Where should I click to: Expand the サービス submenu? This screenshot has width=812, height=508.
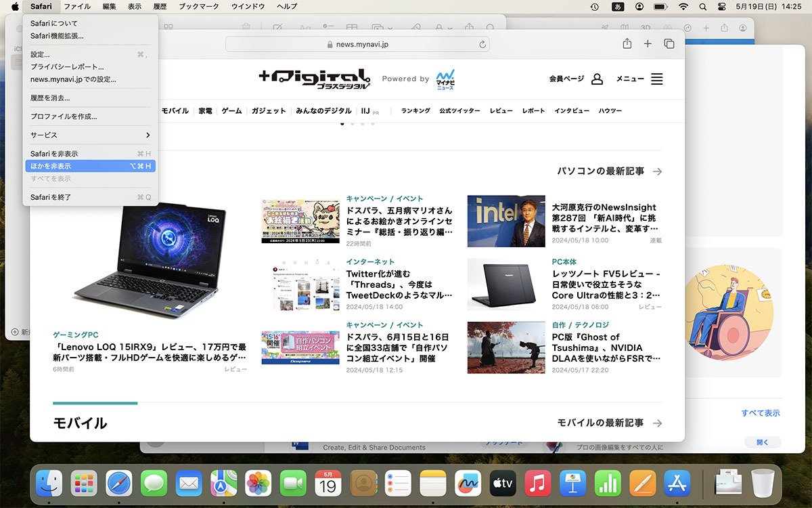[90, 135]
